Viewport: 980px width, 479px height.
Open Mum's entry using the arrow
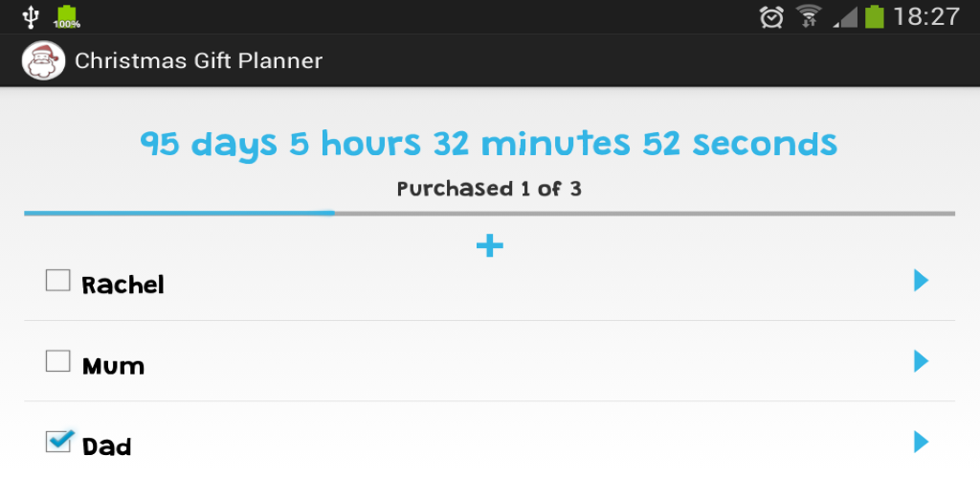point(921,361)
